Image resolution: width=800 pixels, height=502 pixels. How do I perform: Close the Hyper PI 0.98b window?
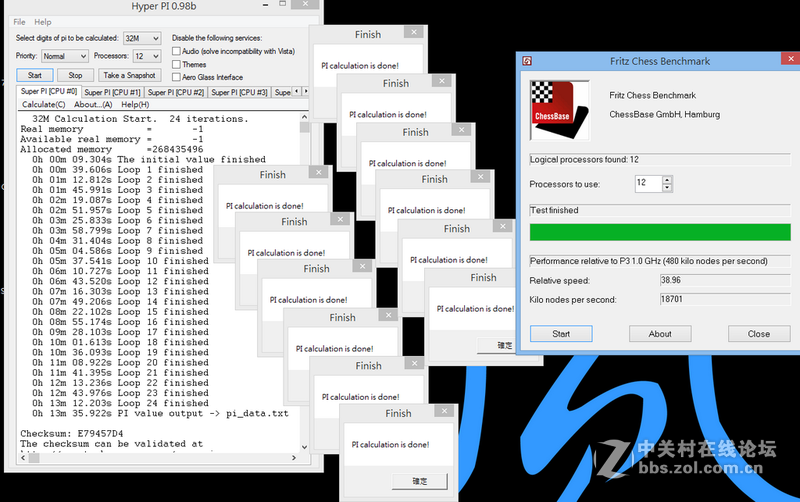point(305,4)
